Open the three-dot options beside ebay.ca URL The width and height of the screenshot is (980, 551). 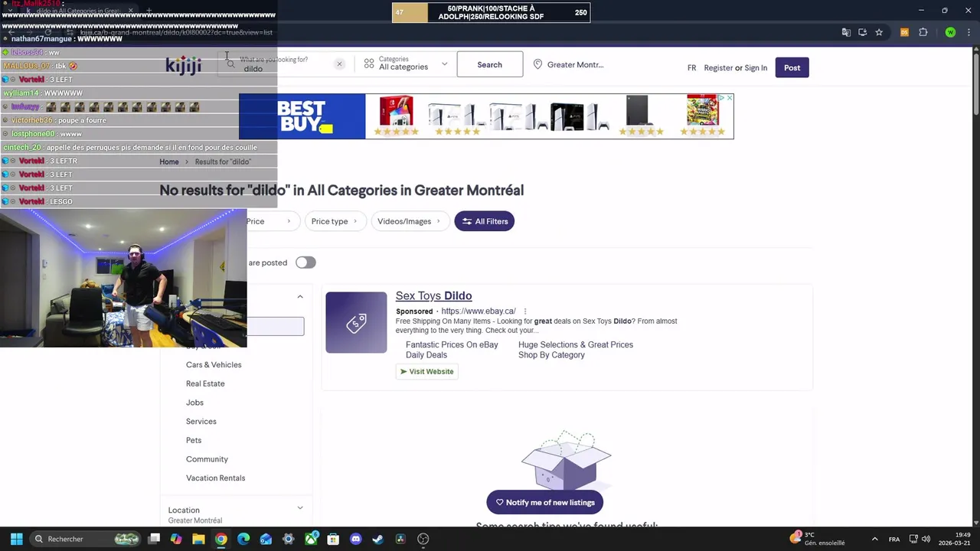coord(525,311)
